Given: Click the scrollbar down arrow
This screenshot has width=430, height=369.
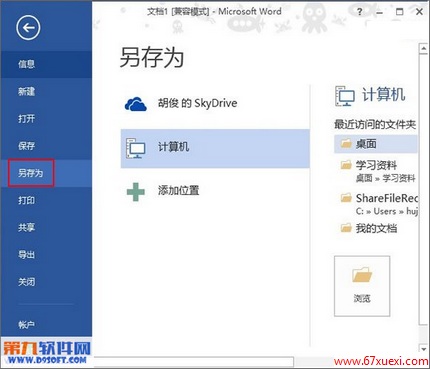Looking at the screenshot, I should [x=424, y=349].
